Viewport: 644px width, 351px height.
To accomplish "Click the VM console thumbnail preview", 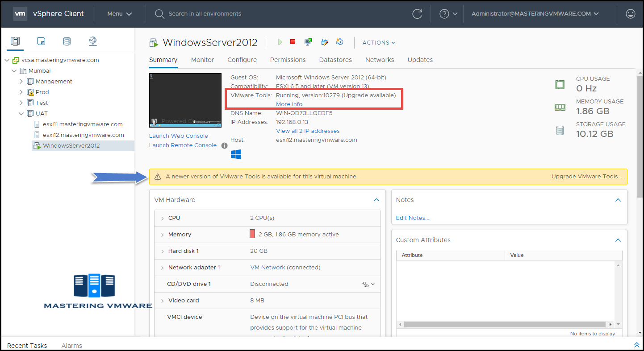I will coord(185,100).
